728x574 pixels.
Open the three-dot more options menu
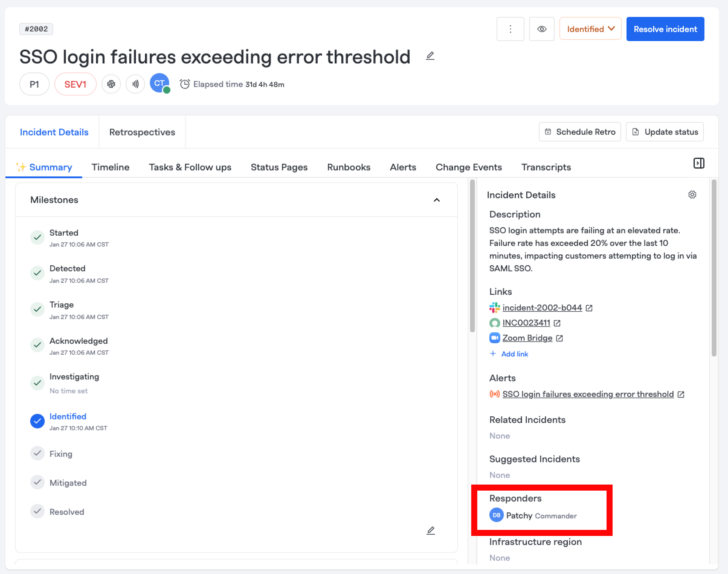click(x=510, y=29)
